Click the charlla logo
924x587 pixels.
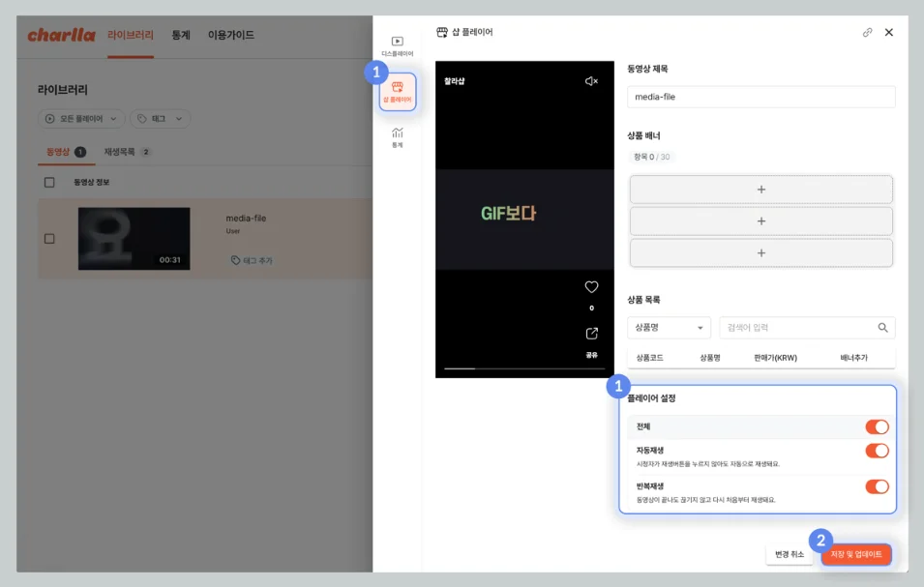point(61,36)
